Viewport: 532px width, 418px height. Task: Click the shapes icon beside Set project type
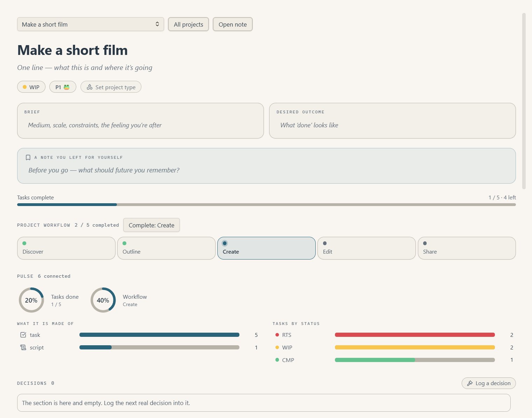pos(90,87)
